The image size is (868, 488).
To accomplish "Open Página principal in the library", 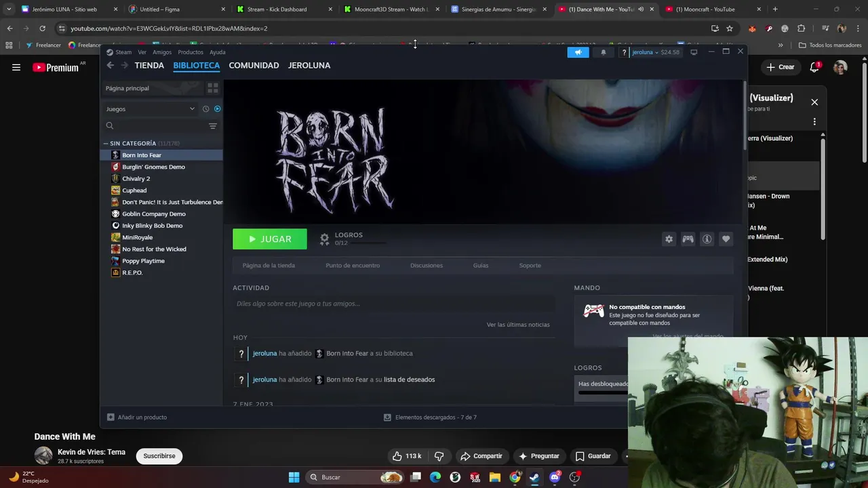I will click(x=153, y=88).
